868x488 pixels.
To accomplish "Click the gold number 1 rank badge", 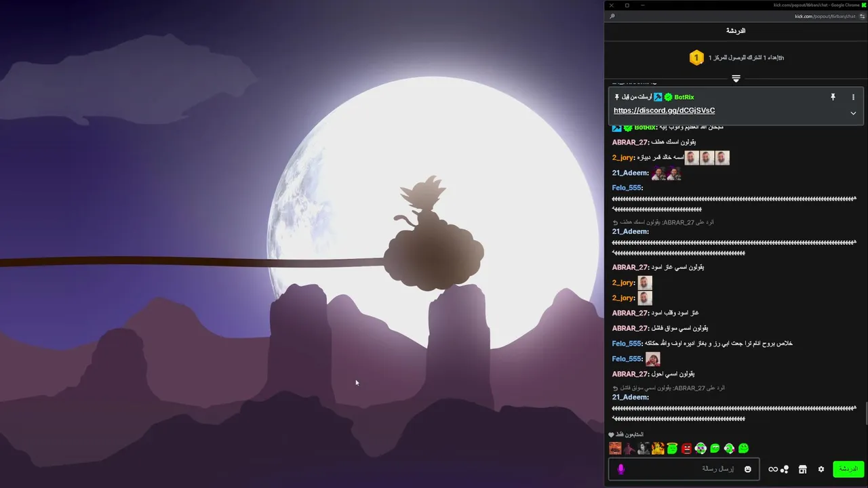I will point(696,58).
